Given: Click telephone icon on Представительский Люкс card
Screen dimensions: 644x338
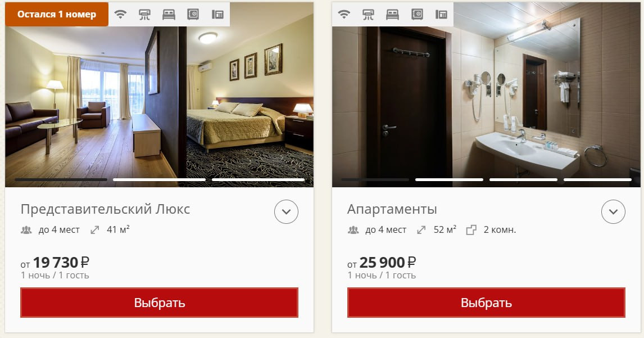Looking at the screenshot, I should pos(217,15).
